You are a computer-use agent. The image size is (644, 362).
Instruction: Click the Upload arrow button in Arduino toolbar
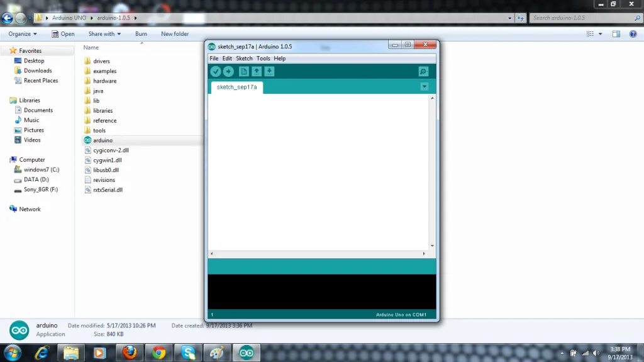pyautogui.click(x=228, y=72)
